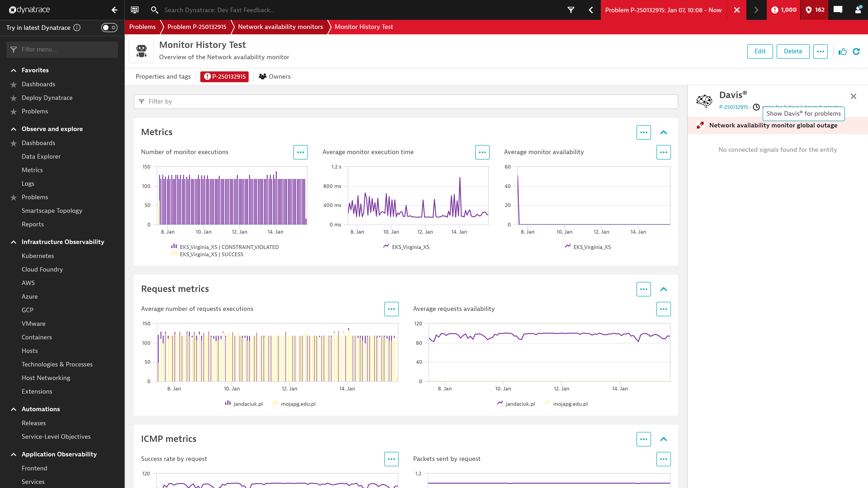Collapse the Request metrics section
The image size is (868, 488).
tap(663, 289)
